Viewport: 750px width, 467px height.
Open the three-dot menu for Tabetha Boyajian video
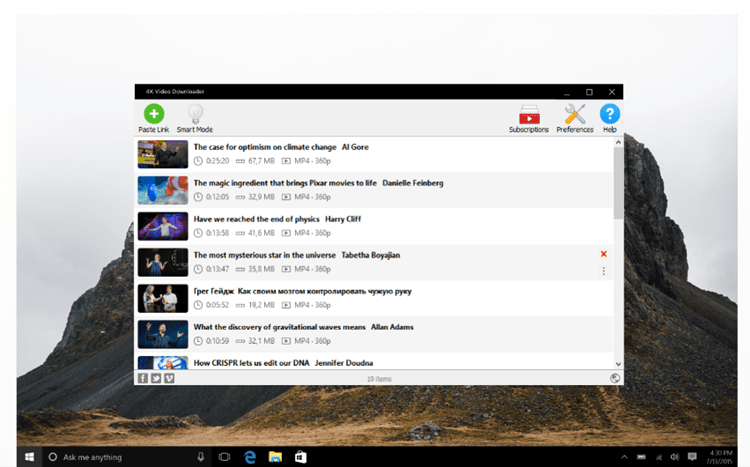coord(603,271)
